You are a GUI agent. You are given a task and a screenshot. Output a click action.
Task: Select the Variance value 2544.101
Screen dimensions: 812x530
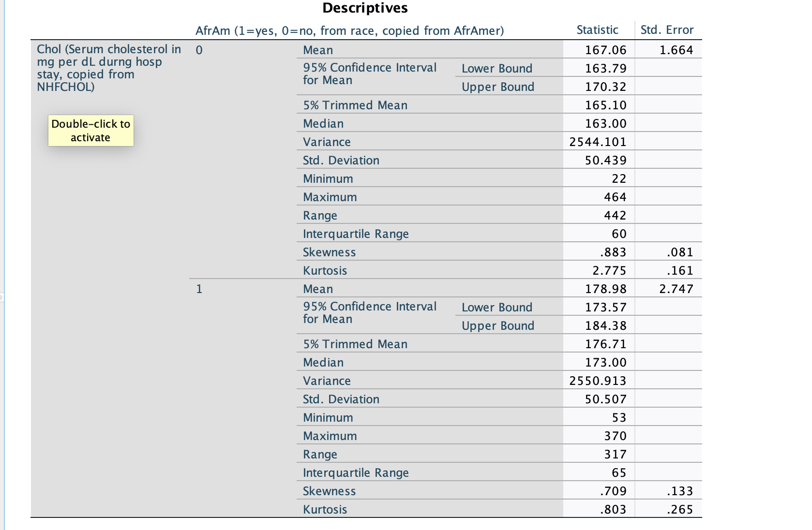600,142
